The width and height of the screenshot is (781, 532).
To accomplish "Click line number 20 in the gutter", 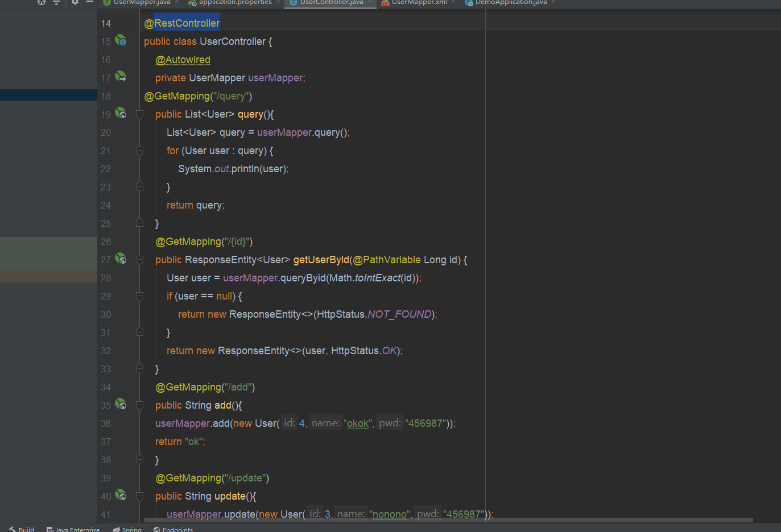I will tap(106, 132).
